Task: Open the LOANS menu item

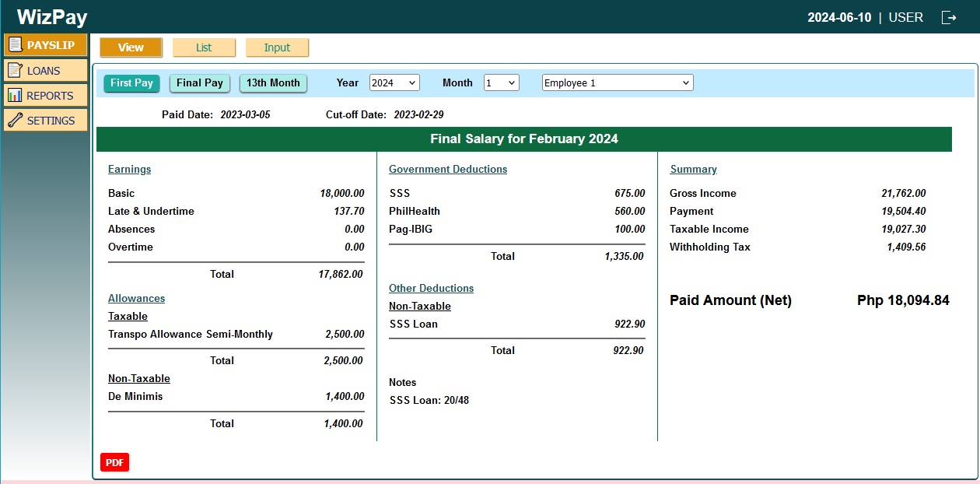Action: tap(44, 71)
